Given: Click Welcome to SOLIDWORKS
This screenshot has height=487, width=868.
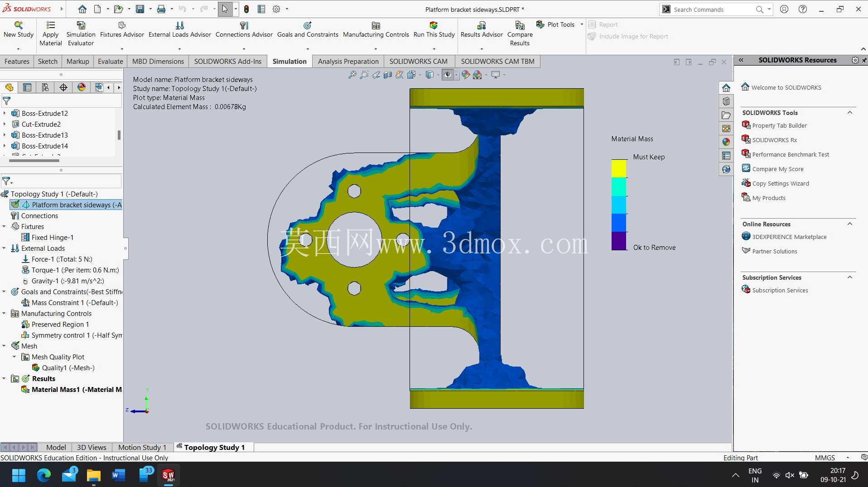Looking at the screenshot, I should (786, 87).
